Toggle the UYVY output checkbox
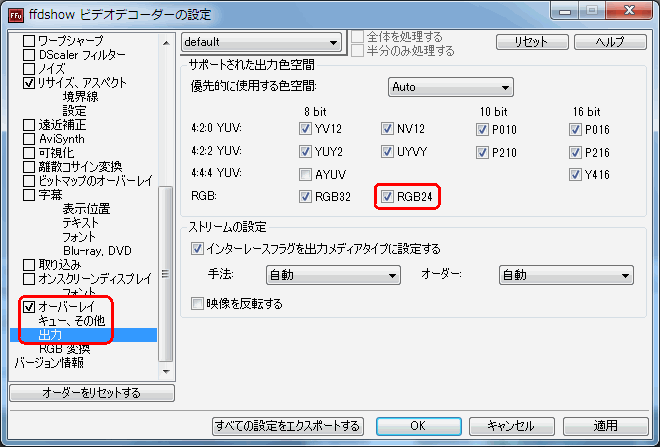The height and width of the screenshot is (447, 660). pos(387,152)
